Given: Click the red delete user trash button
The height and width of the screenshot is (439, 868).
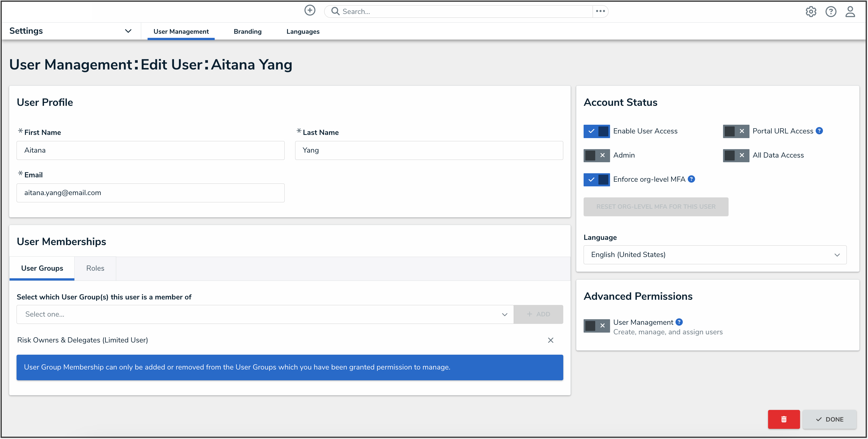Looking at the screenshot, I should (783, 419).
